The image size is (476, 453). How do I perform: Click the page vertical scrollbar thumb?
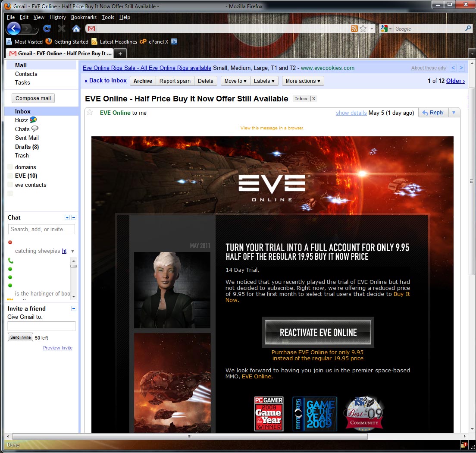[471, 181]
